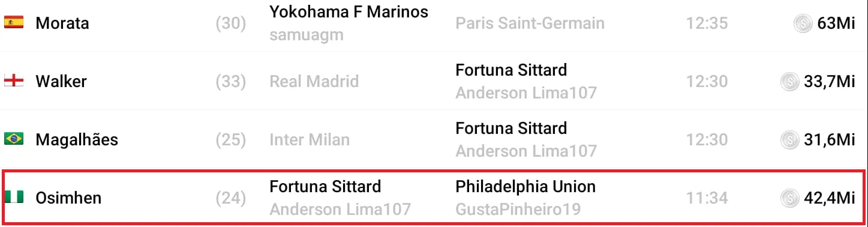This screenshot has width=868, height=227.
Task: Open Yokohama F Marinos club page
Action: (x=349, y=11)
